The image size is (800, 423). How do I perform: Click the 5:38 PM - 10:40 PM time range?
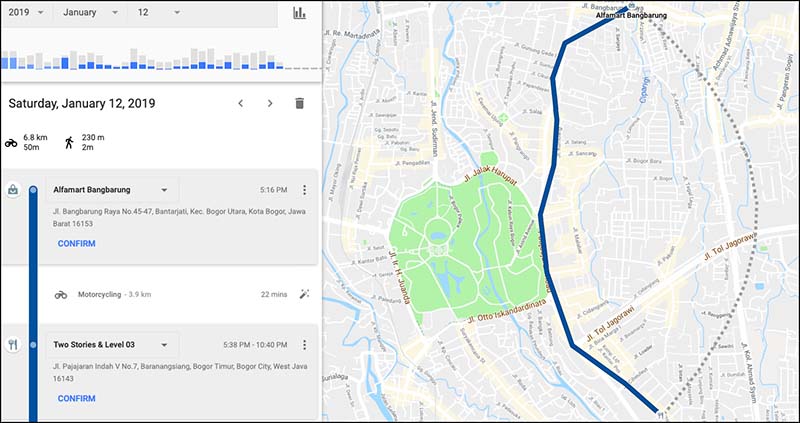(255, 345)
